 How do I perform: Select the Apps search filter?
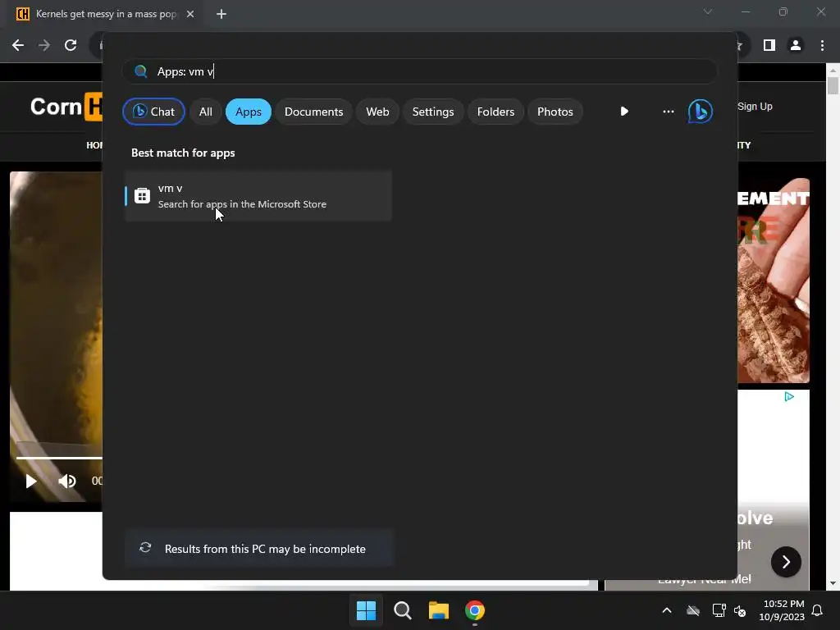[249, 112]
